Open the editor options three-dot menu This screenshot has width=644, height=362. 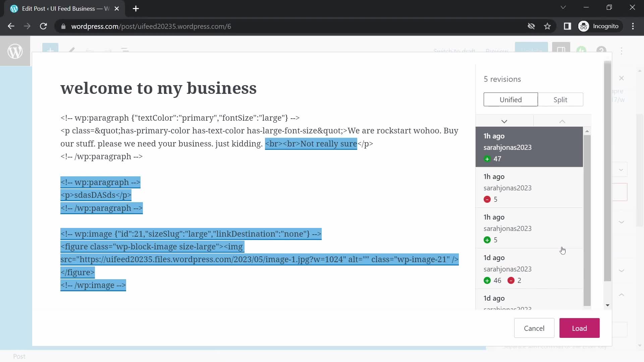point(622,50)
